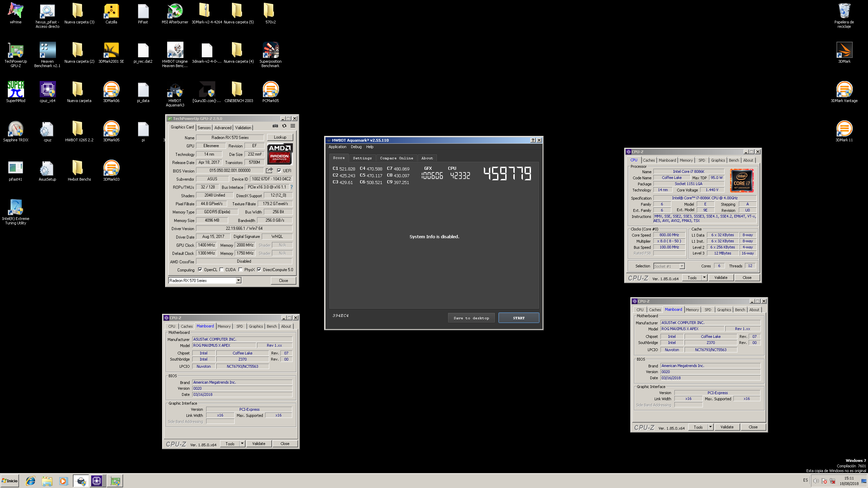Image resolution: width=868 pixels, height=488 pixels.
Task: Click GPU-Z refresh icon
Action: [284, 126]
